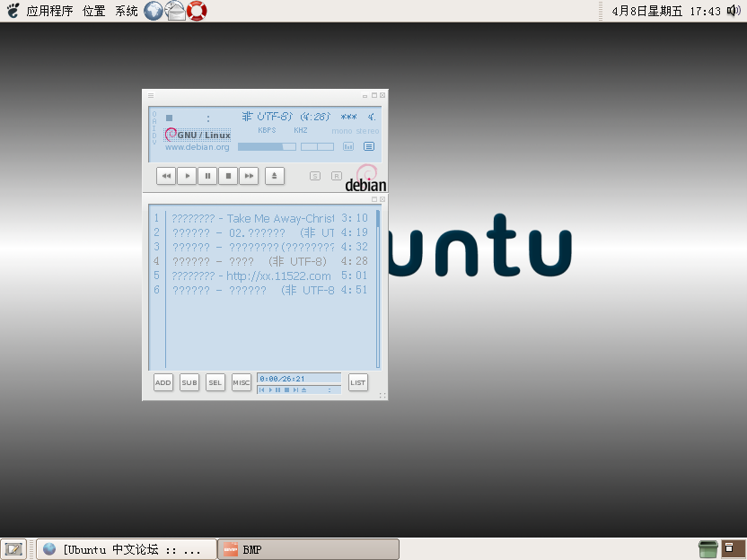Click the show desktop button in the taskbar

pos(13,549)
